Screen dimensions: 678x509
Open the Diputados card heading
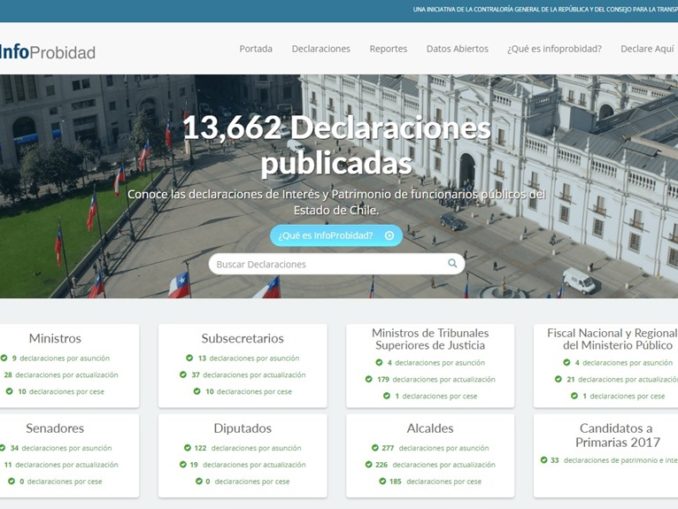[x=242, y=428]
